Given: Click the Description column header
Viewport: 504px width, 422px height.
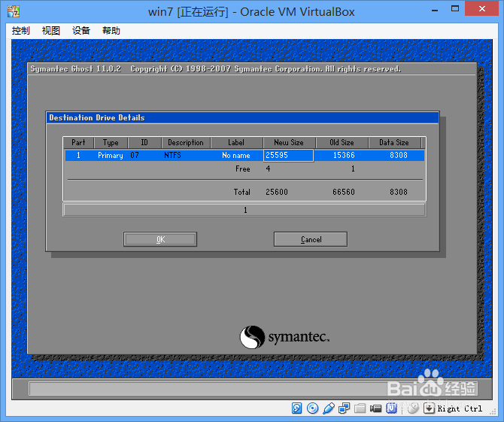Looking at the screenshot, I should coord(186,142).
